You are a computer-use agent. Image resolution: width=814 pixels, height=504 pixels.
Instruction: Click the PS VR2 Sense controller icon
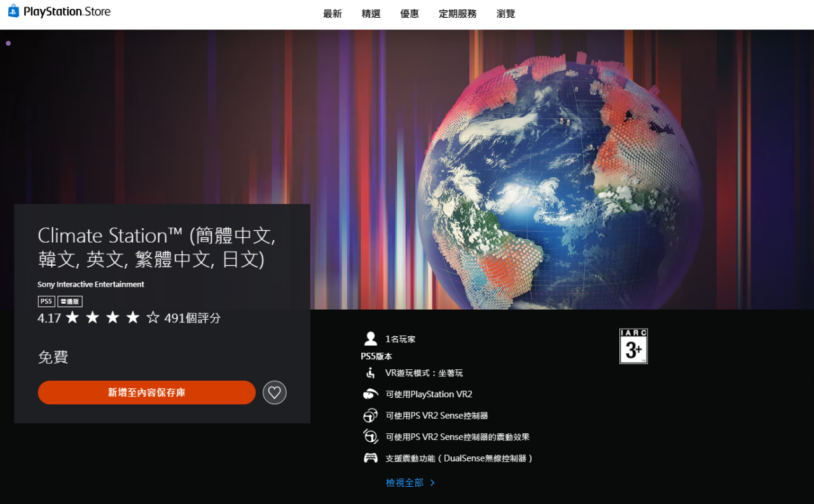point(370,416)
